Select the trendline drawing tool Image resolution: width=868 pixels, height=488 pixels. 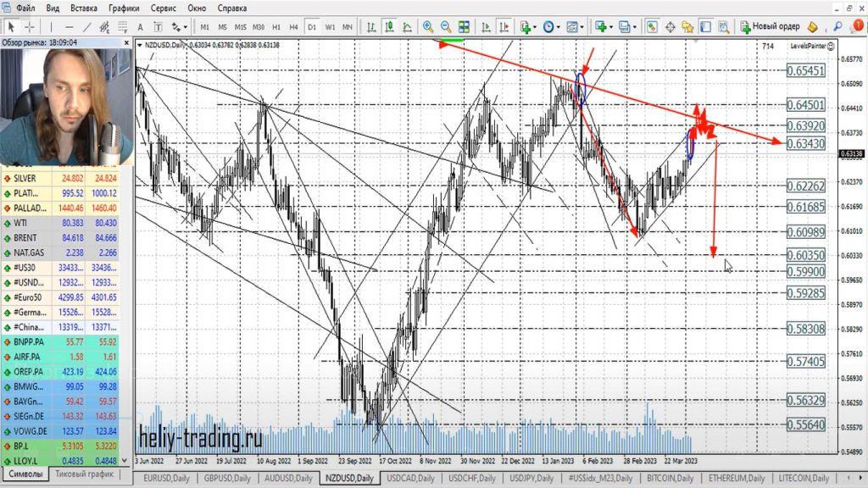tap(86, 26)
